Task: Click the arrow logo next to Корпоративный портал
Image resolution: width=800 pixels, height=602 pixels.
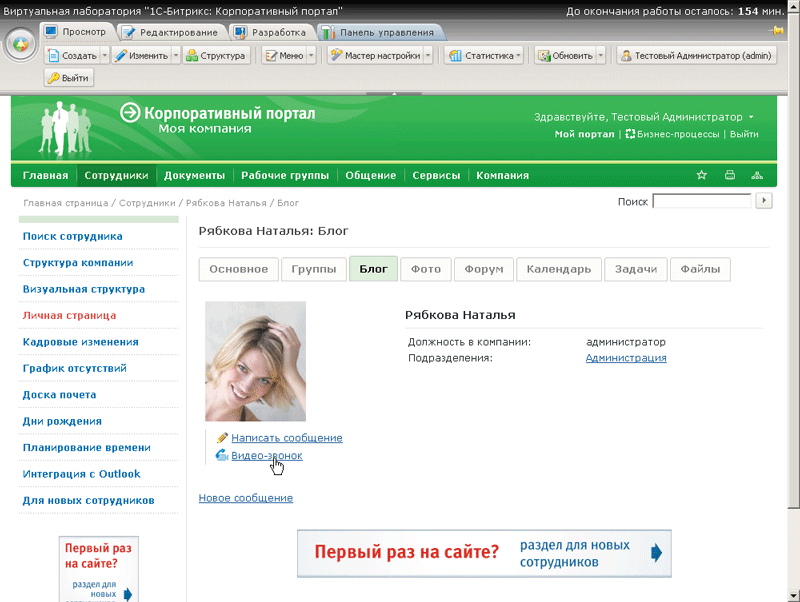Action: pyautogui.click(x=130, y=112)
